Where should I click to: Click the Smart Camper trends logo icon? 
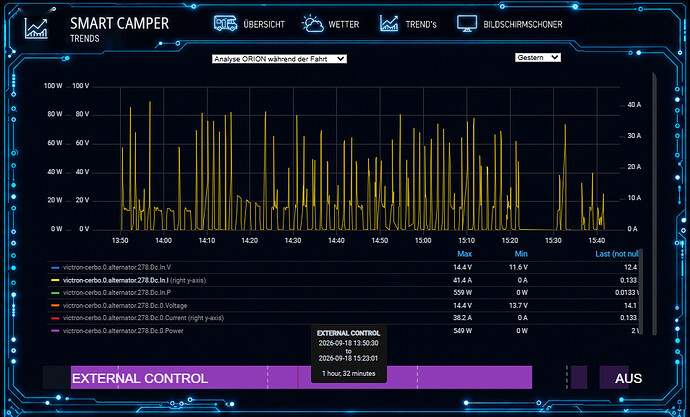[36, 28]
